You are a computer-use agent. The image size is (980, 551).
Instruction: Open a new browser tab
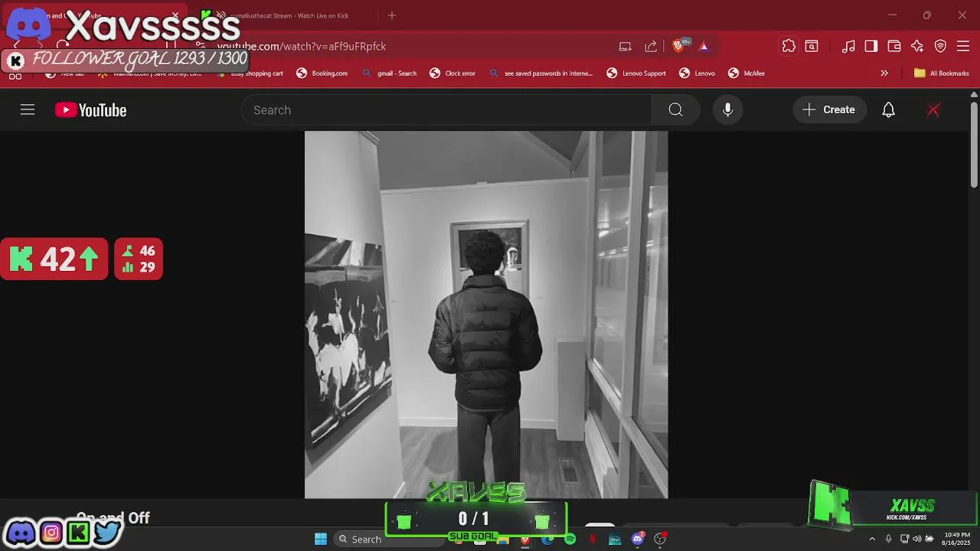(x=392, y=15)
